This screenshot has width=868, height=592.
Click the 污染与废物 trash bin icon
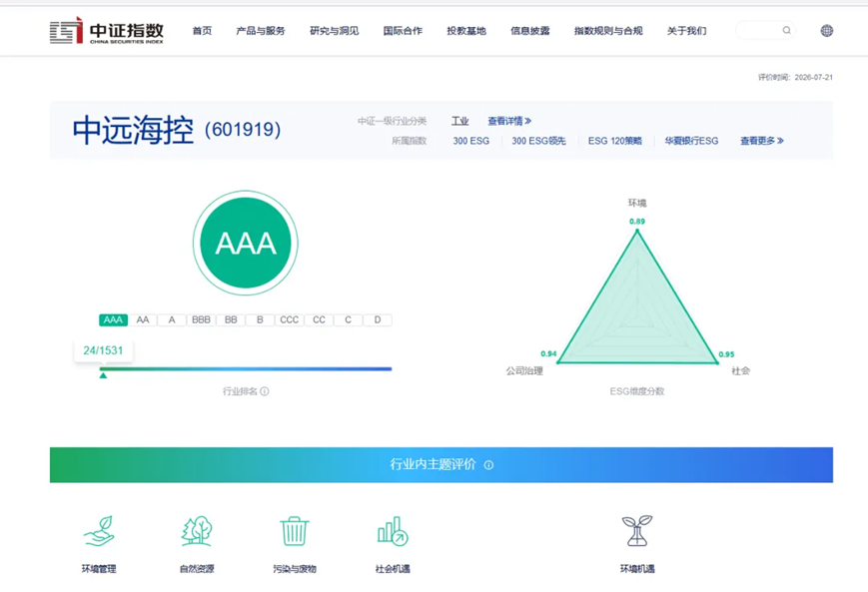point(295,531)
